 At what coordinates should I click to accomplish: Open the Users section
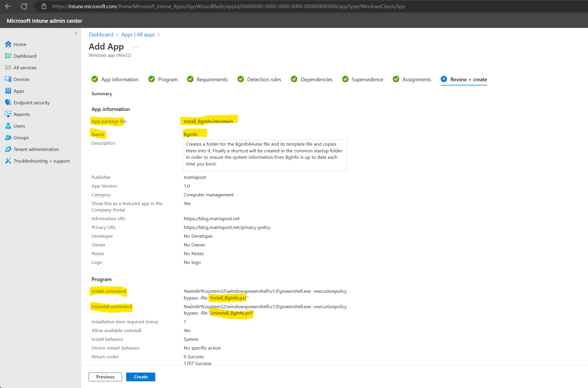[18, 126]
